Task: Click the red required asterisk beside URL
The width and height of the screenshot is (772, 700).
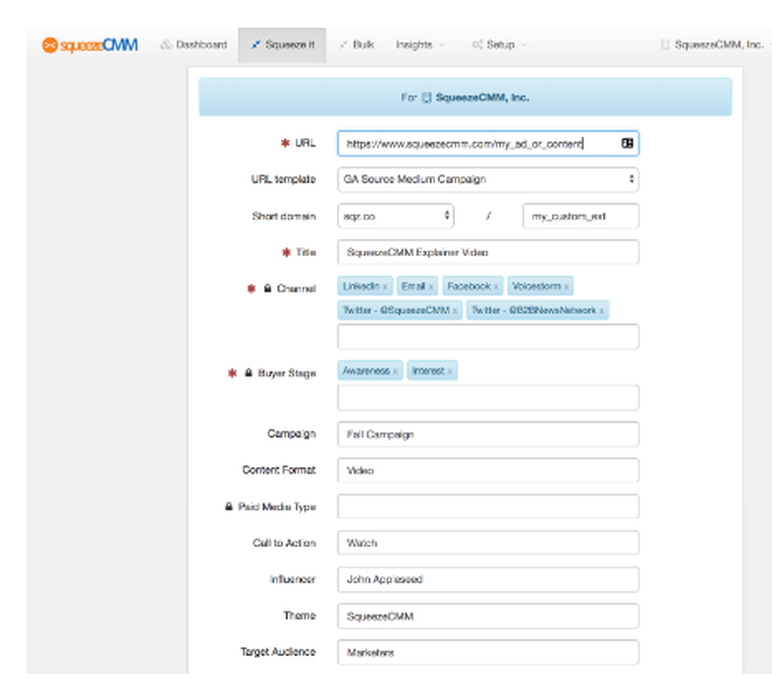Action: coord(285,143)
